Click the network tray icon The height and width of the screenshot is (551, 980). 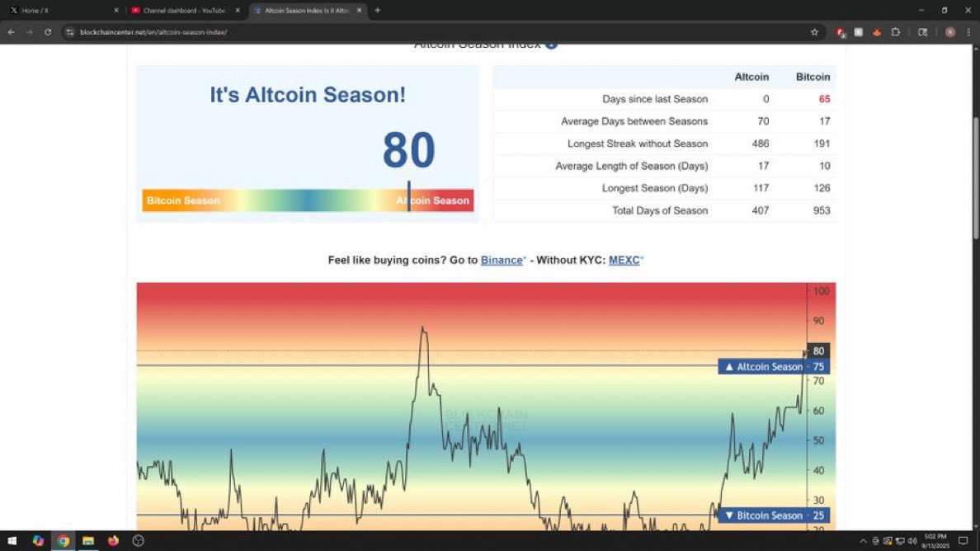tap(900, 541)
